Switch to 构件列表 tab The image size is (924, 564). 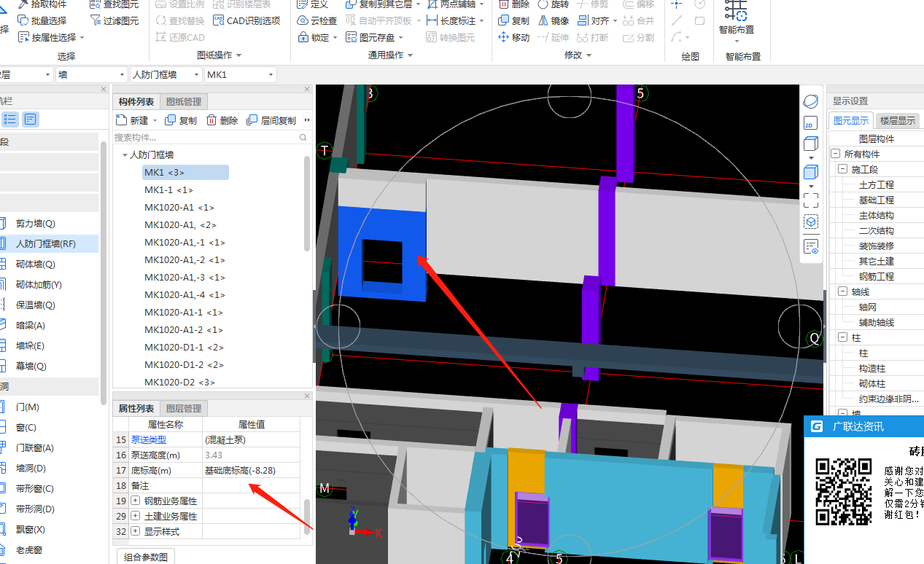pyautogui.click(x=136, y=101)
